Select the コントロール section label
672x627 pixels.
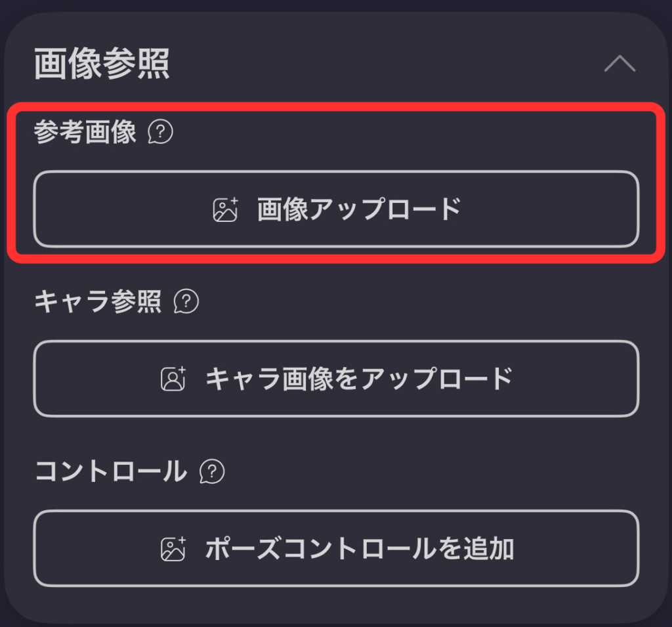(x=110, y=471)
